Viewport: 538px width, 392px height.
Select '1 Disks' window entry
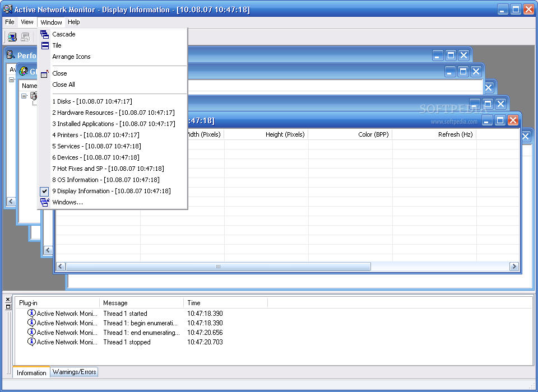112,101
